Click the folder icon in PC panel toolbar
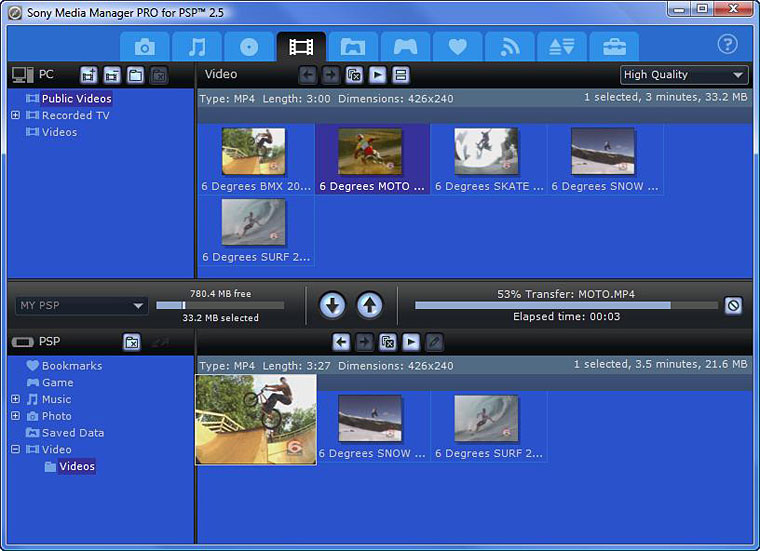 point(135,75)
